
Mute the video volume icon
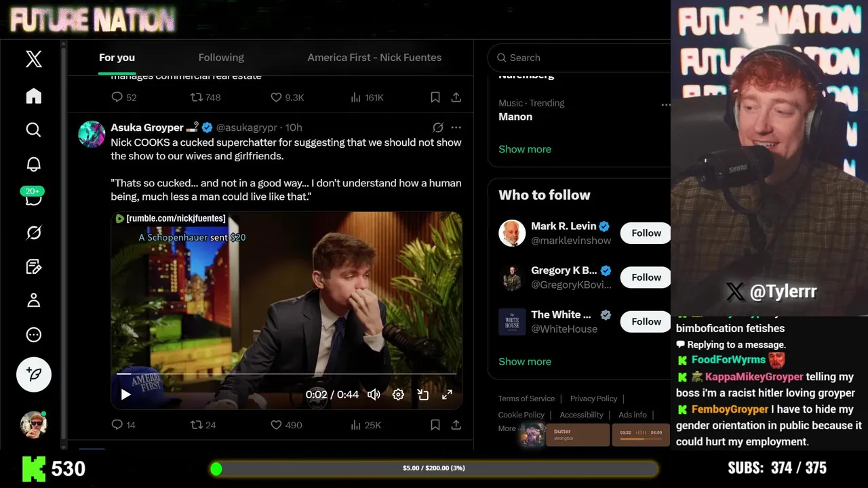tap(374, 394)
